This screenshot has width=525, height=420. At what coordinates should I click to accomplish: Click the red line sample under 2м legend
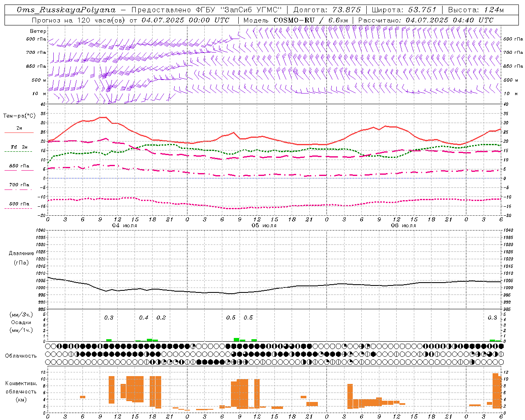pos(19,132)
